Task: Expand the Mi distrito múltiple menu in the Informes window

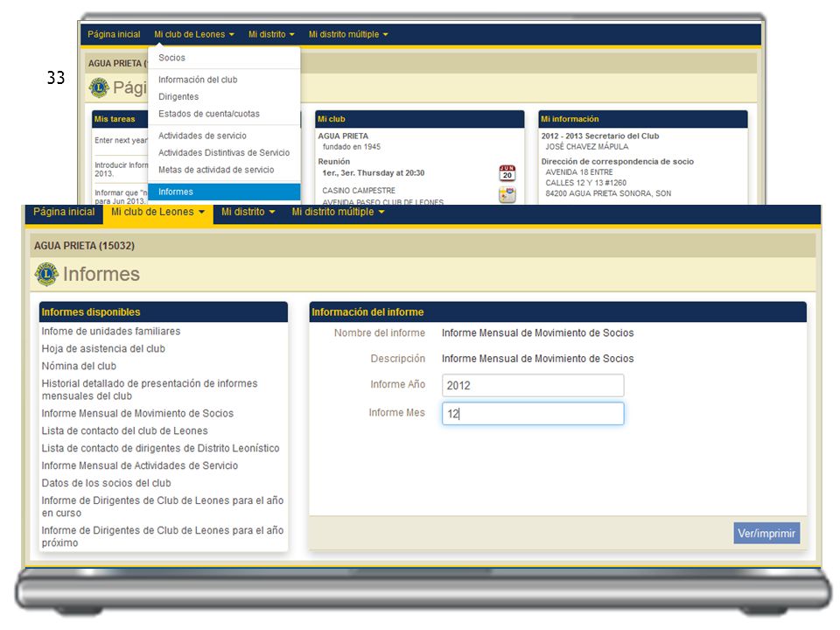Action: [x=338, y=212]
